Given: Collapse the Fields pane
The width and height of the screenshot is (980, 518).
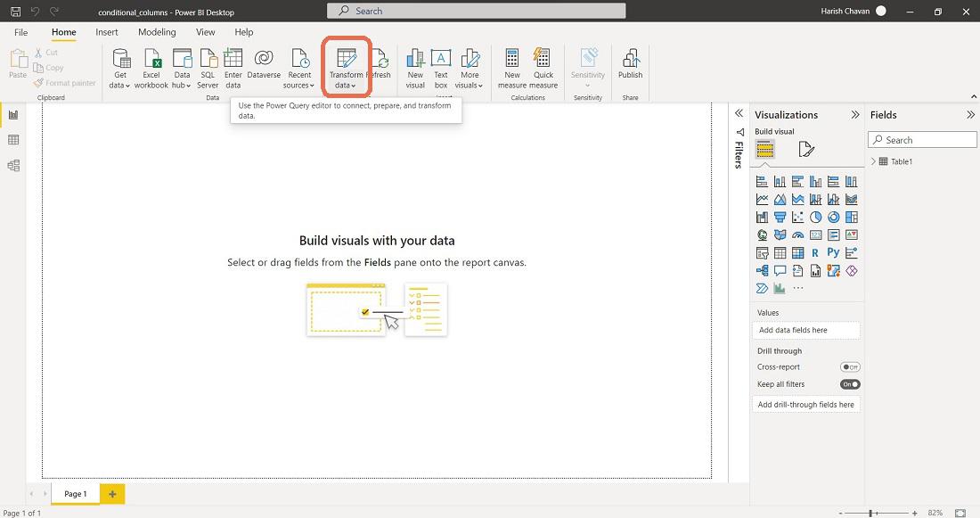Looking at the screenshot, I should pyautogui.click(x=970, y=114).
